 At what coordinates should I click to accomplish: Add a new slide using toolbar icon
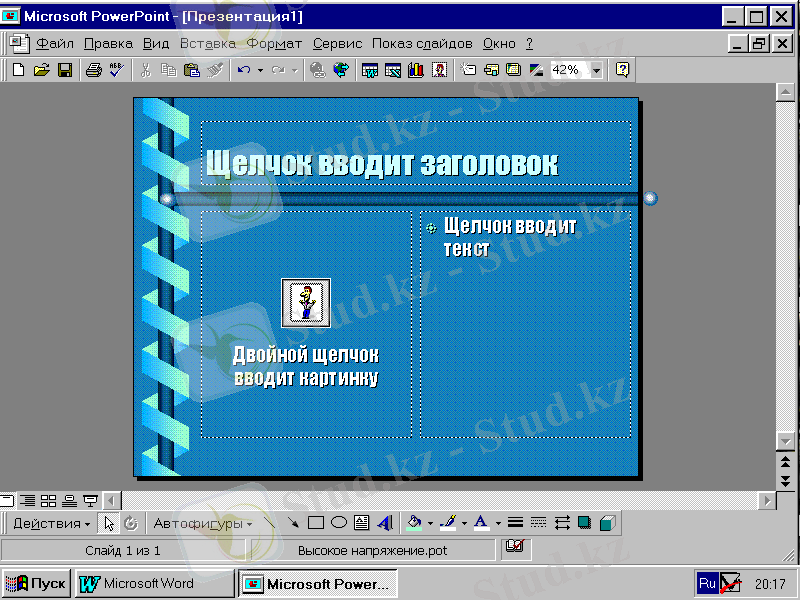pyautogui.click(x=468, y=70)
